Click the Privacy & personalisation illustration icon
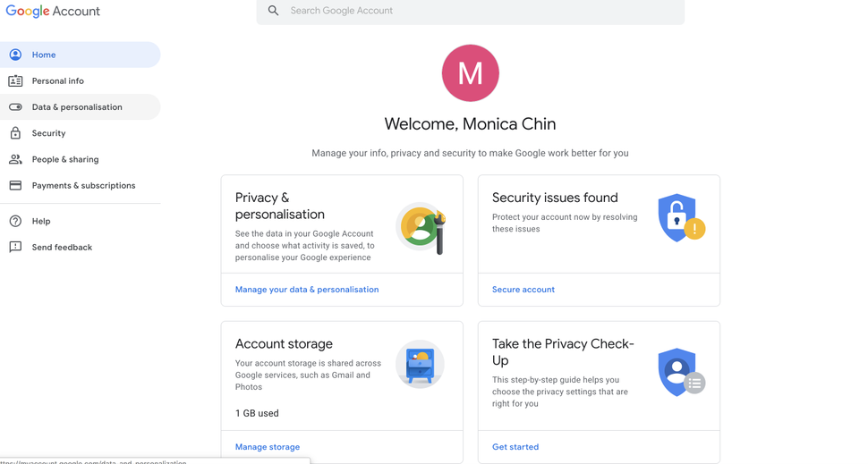 point(421,227)
